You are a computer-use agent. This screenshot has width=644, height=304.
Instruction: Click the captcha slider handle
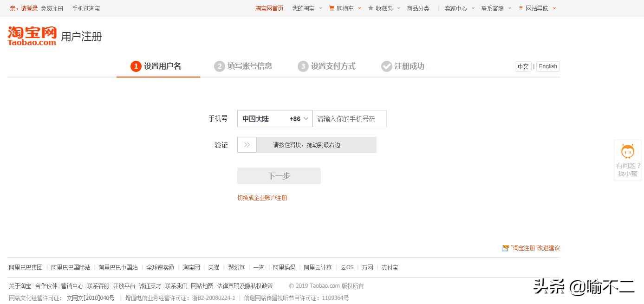coord(247,144)
